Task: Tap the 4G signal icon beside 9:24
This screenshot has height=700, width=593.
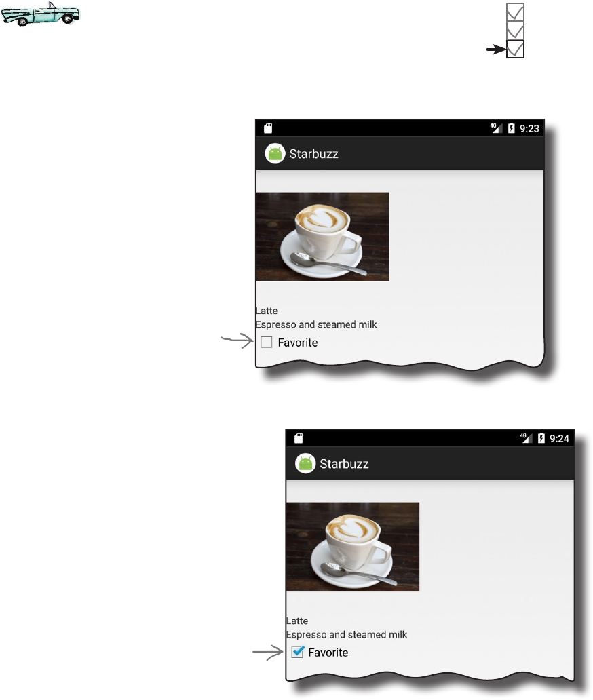Action: click(527, 438)
